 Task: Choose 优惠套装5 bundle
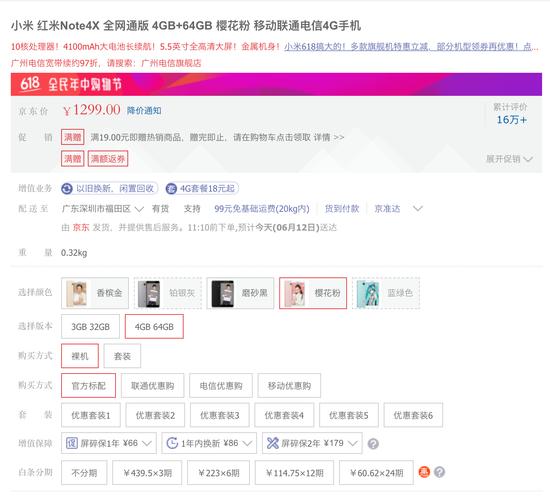[x=349, y=415]
